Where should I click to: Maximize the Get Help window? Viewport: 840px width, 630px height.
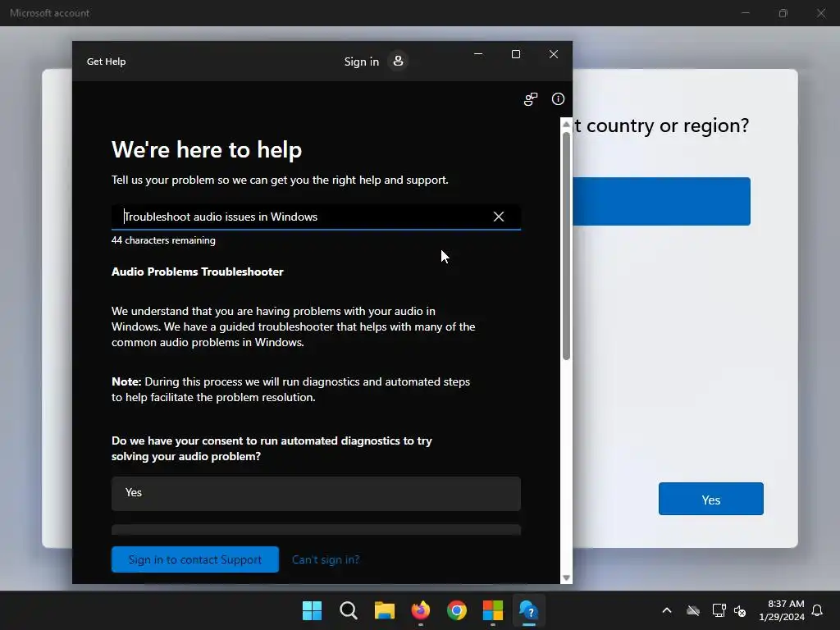point(516,54)
